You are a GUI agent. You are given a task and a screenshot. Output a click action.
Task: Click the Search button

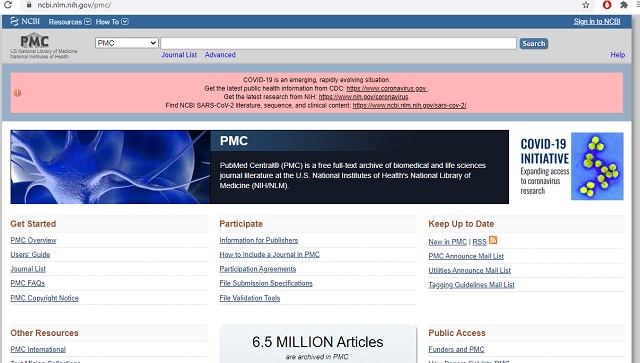click(533, 43)
